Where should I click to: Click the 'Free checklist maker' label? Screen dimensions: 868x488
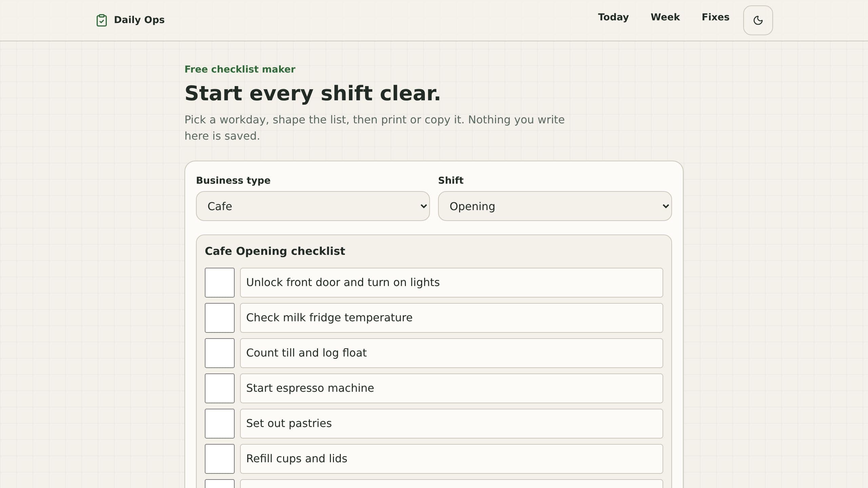pyautogui.click(x=240, y=69)
